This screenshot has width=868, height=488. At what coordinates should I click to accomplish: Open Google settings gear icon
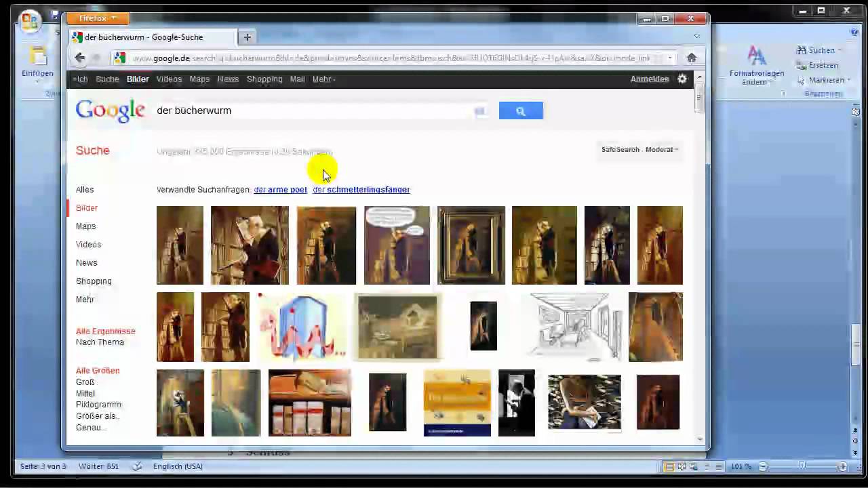[x=682, y=79]
